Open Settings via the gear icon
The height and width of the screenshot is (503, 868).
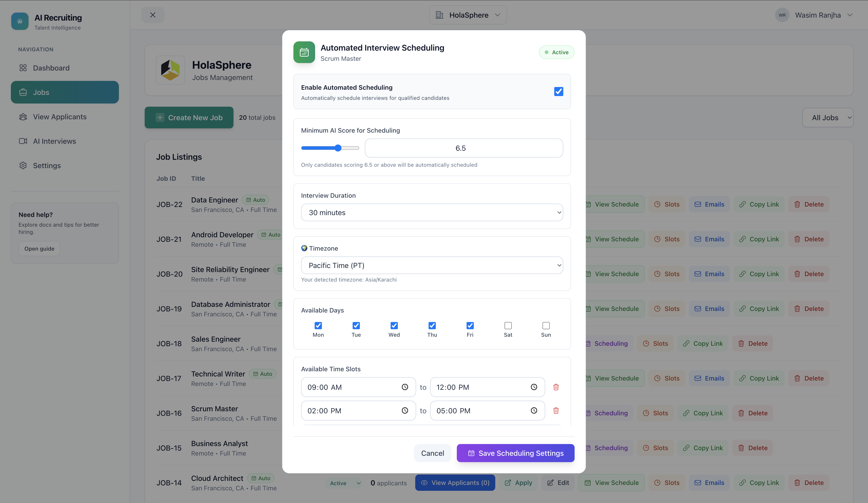(x=23, y=166)
